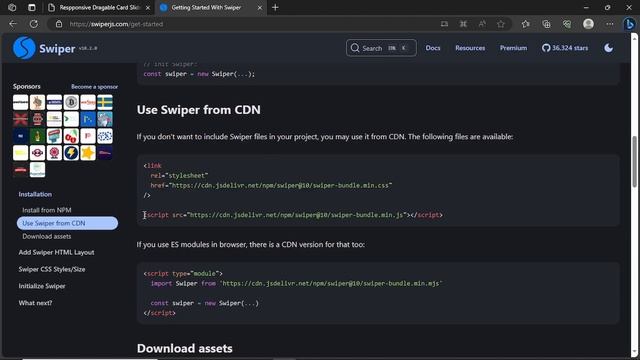
Task: Go to Download assets sidebar link
Action: tap(47, 237)
